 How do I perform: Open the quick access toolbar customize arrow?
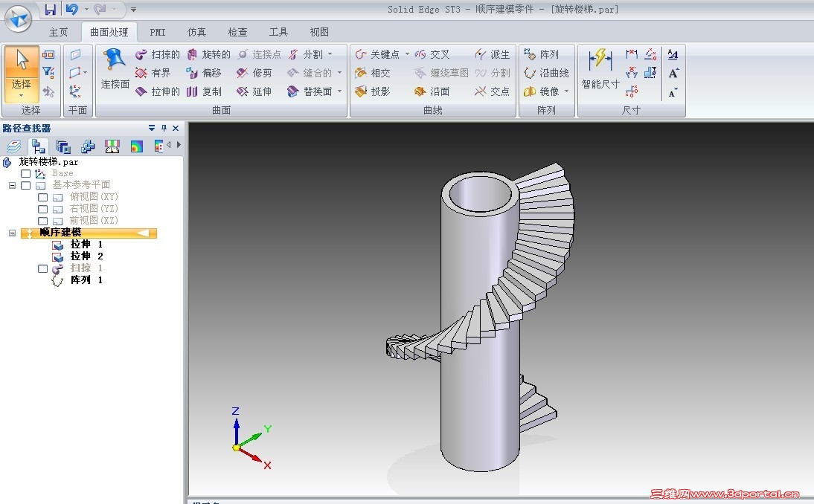tap(133, 10)
